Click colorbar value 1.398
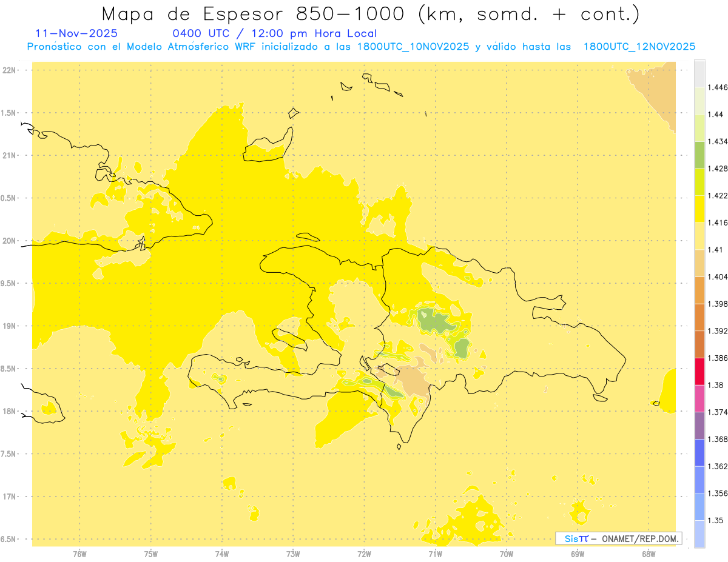This screenshot has width=728, height=562. (x=718, y=304)
